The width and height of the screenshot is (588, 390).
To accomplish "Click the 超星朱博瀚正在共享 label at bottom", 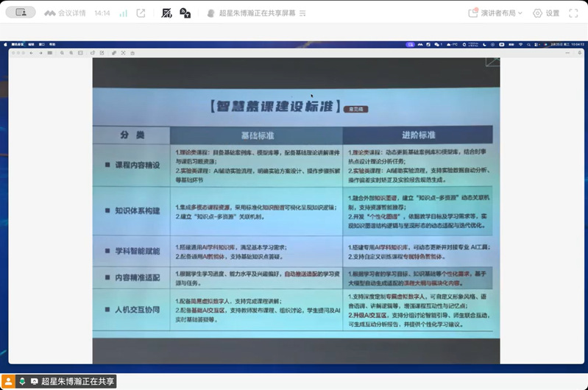I will (77, 381).
